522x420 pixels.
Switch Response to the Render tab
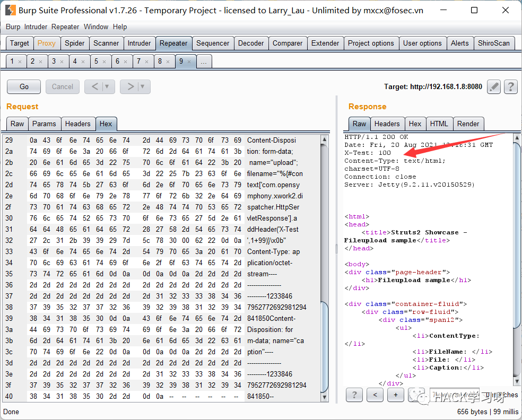tap(468, 124)
